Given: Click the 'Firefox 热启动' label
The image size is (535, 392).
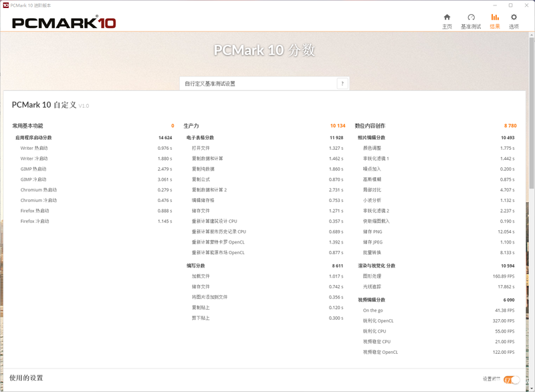Looking at the screenshot, I should pos(35,211).
